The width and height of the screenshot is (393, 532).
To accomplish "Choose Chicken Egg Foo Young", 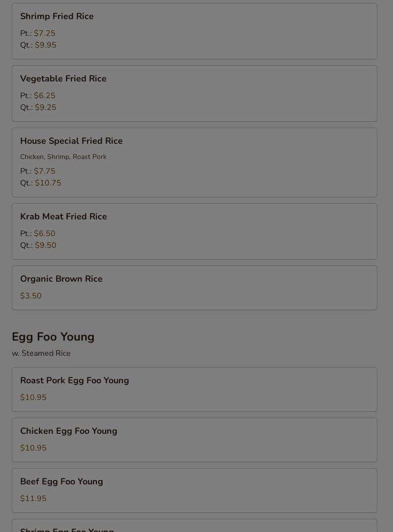I will (195, 440).
